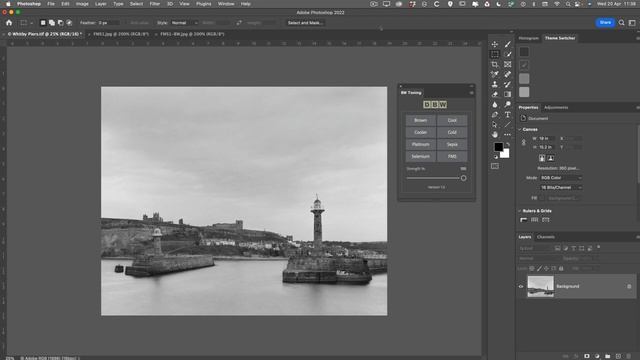The height and width of the screenshot is (360, 640).
Task: Open Search icon at top right
Action: pos(621,23)
